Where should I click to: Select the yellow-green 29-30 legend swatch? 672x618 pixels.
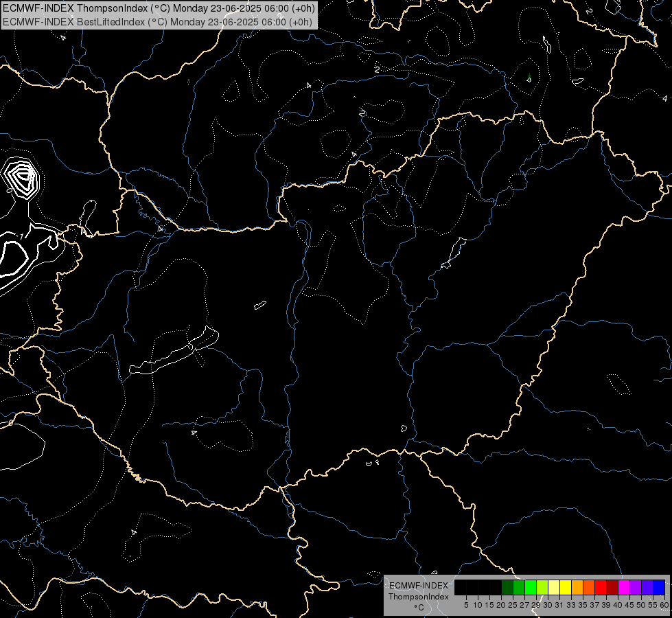point(542,587)
